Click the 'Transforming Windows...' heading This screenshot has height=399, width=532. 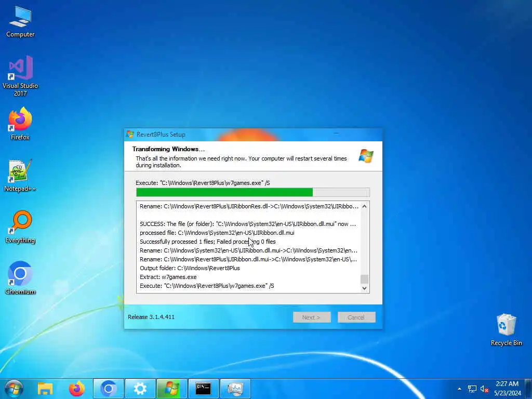169,149
